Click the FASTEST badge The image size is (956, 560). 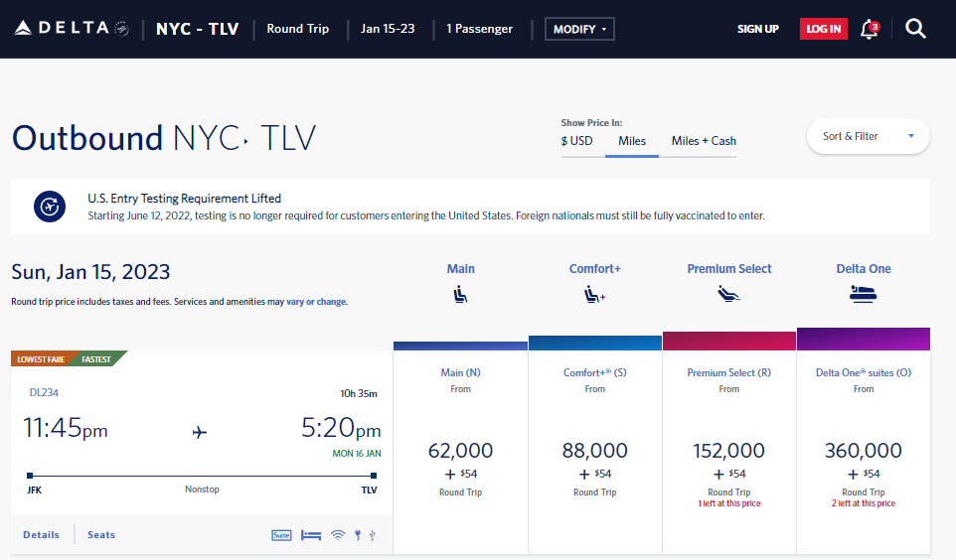coord(96,358)
